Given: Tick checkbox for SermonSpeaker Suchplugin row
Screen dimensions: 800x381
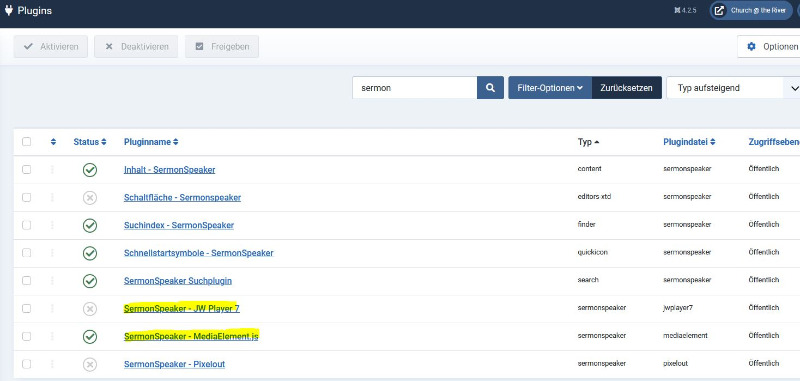Looking at the screenshot, I should pyautogui.click(x=27, y=281).
